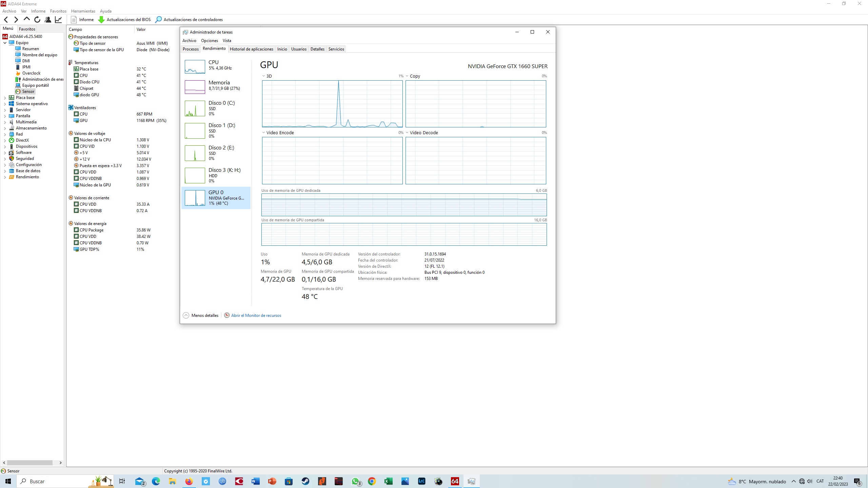
Task: Go forward with AIDA64 right arrow
Action: coord(16,20)
